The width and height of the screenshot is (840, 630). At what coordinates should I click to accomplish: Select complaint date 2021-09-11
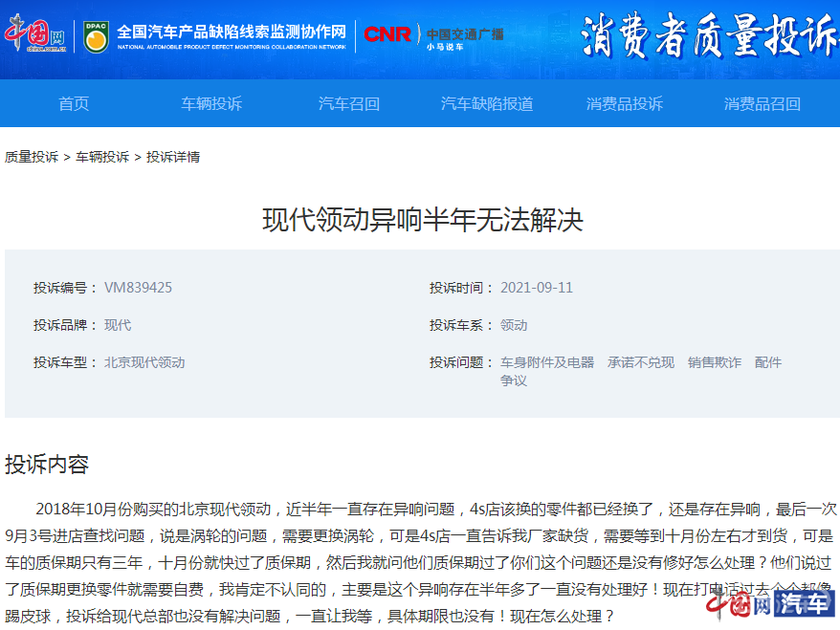[537, 288]
